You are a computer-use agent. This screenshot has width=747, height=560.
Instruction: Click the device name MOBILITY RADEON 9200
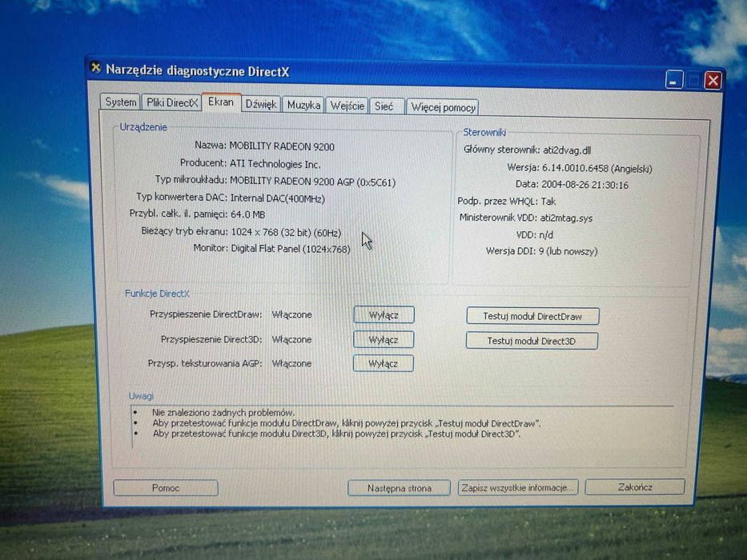(282, 146)
